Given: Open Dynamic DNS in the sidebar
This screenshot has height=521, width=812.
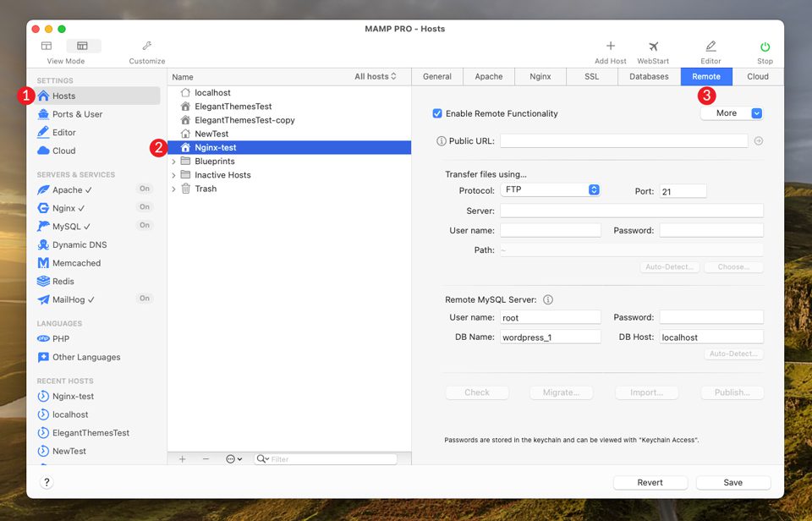Looking at the screenshot, I should (x=79, y=244).
